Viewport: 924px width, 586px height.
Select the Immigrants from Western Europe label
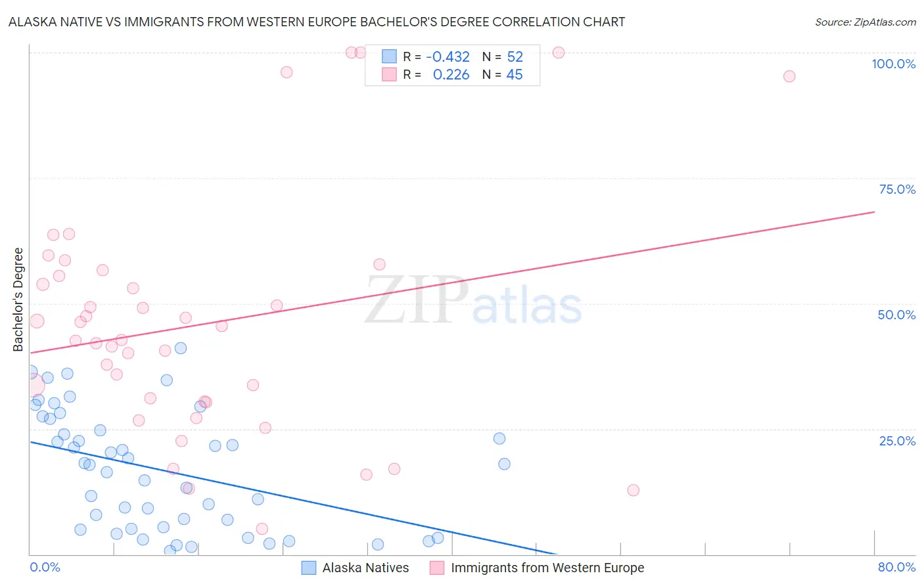[547, 568]
